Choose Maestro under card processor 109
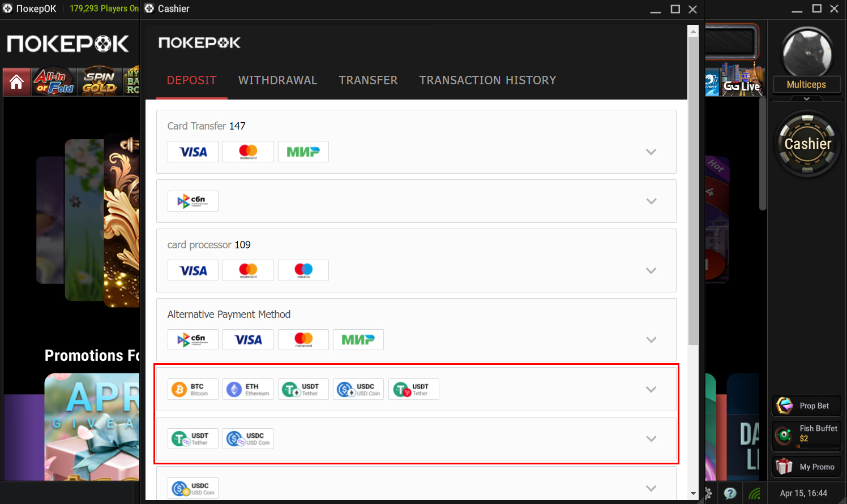The width and height of the screenshot is (847, 504). [x=303, y=271]
